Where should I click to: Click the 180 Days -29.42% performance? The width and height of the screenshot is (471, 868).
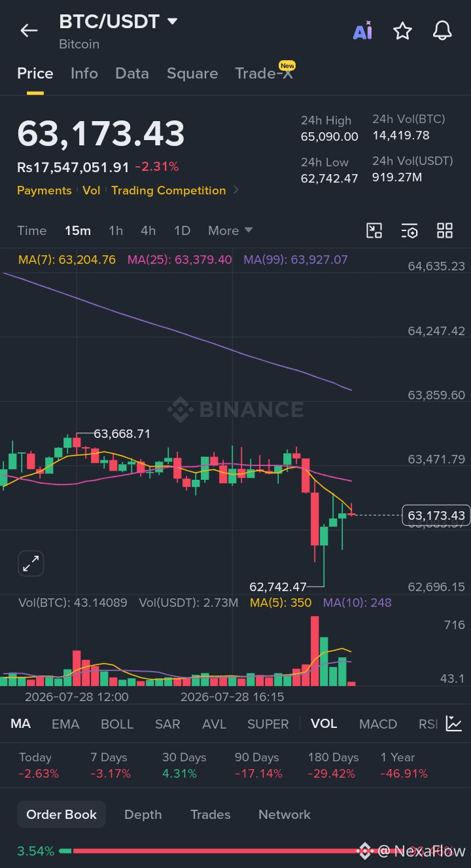tap(333, 765)
